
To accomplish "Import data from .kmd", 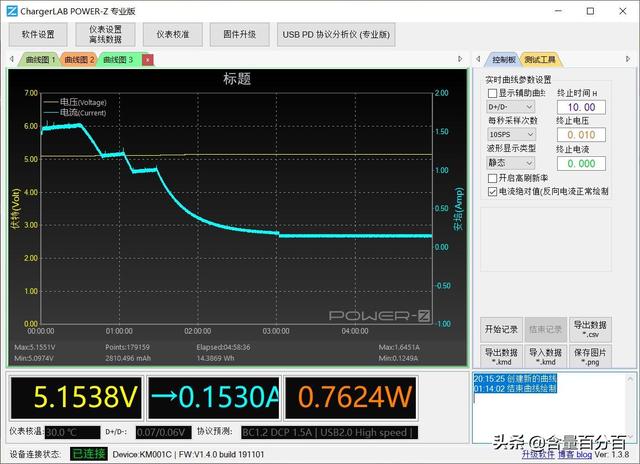I will pyautogui.click(x=546, y=356).
